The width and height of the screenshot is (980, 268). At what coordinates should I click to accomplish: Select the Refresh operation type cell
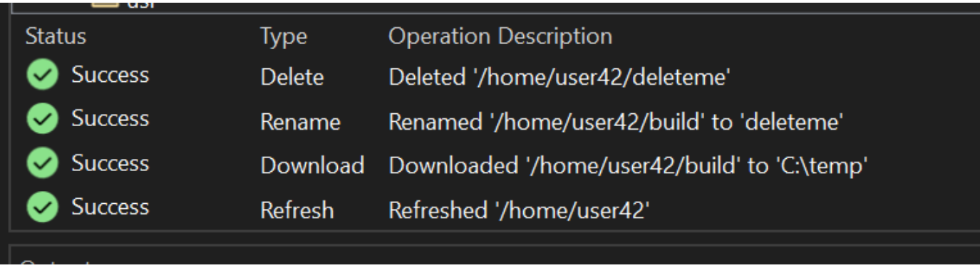tap(296, 210)
